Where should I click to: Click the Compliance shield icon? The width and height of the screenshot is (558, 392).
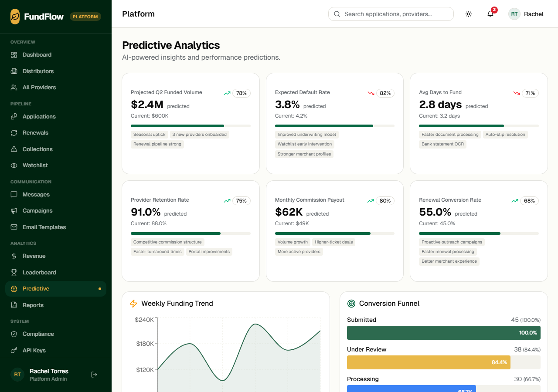(14, 334)
